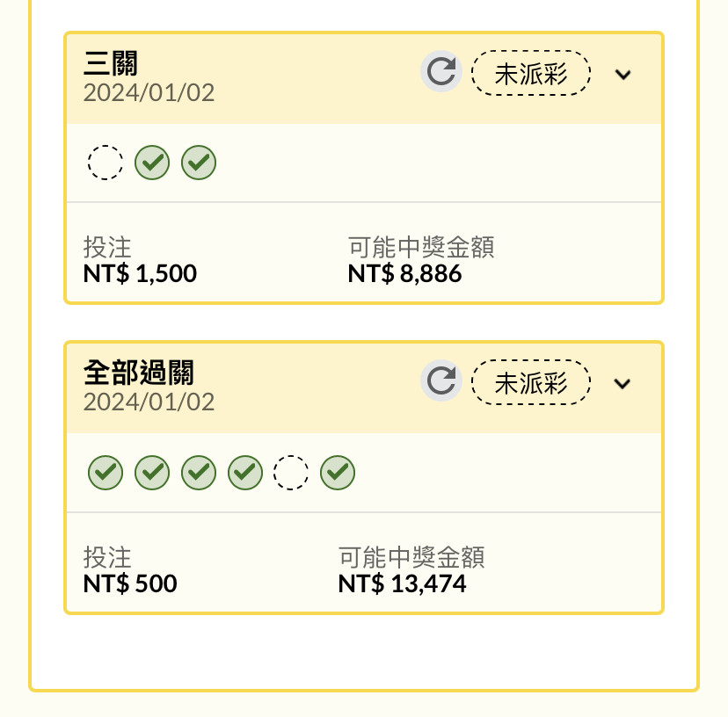Click the 三關 card title

tap(111, 63)
